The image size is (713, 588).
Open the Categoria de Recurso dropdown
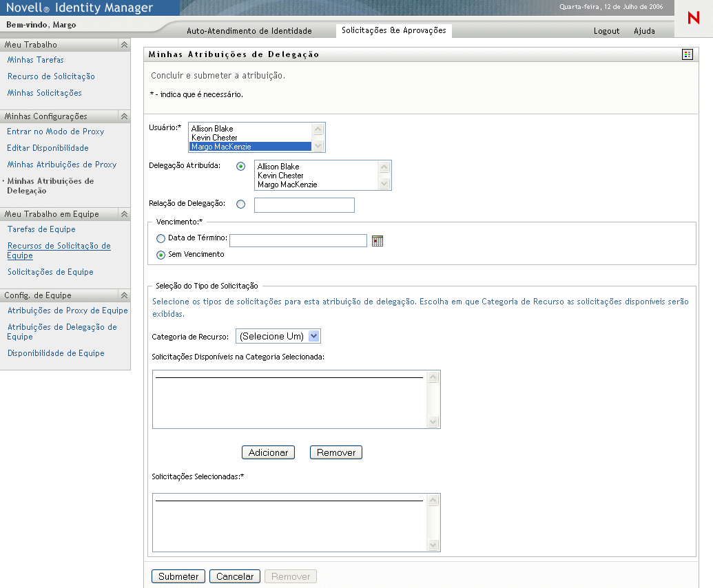(278, 336)
